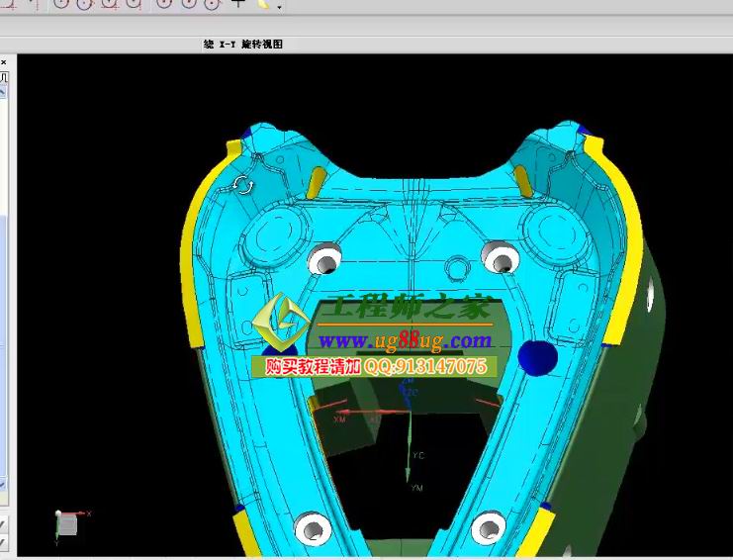Click the upper-left white screw hole on the part
733x560 pixels.
coord(323,261)
